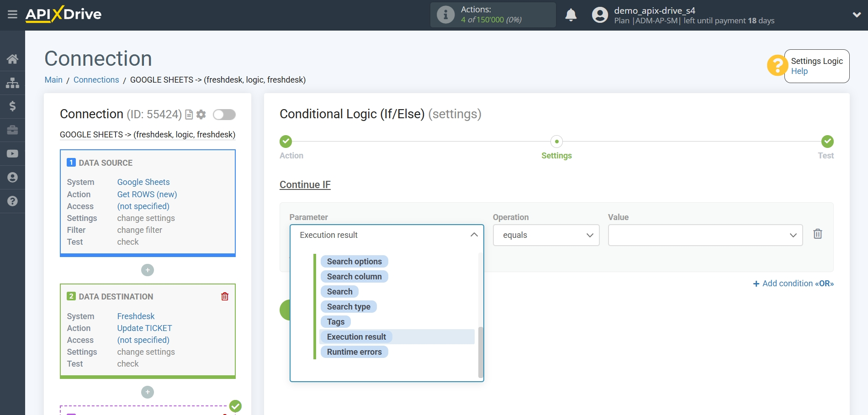868x415 pixels.
Task: Delete the condition trash icon
Action: click(818, 234)
